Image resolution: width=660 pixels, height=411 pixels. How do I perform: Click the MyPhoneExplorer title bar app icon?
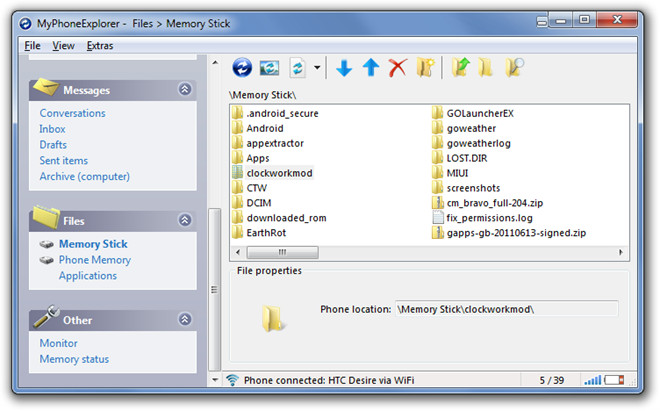pyautogui.click(x=25, y=24)
